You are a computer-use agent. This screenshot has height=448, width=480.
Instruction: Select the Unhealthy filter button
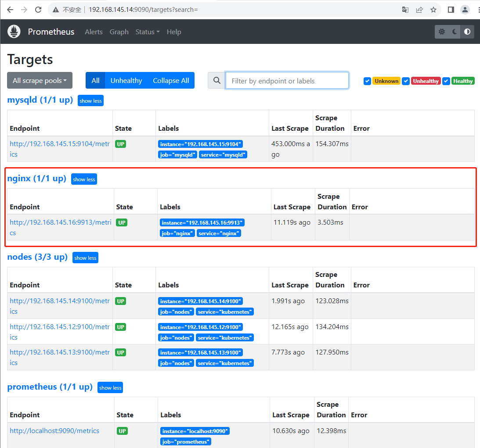126,80
